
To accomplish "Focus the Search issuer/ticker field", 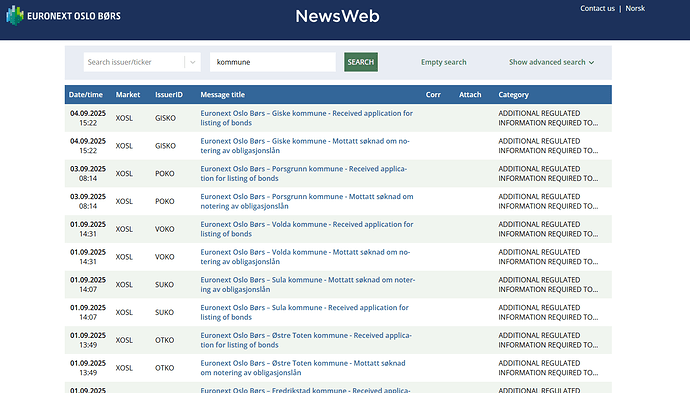I will (134, 62).
